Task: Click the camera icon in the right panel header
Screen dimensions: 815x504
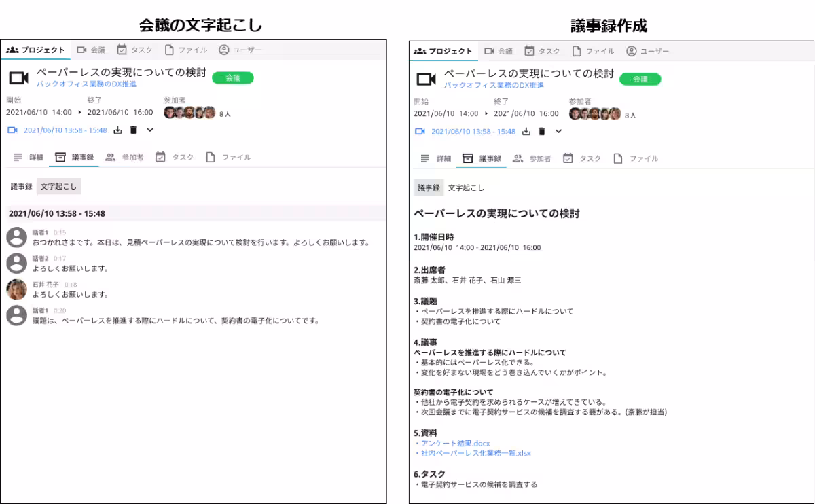Action: point(427,77)
